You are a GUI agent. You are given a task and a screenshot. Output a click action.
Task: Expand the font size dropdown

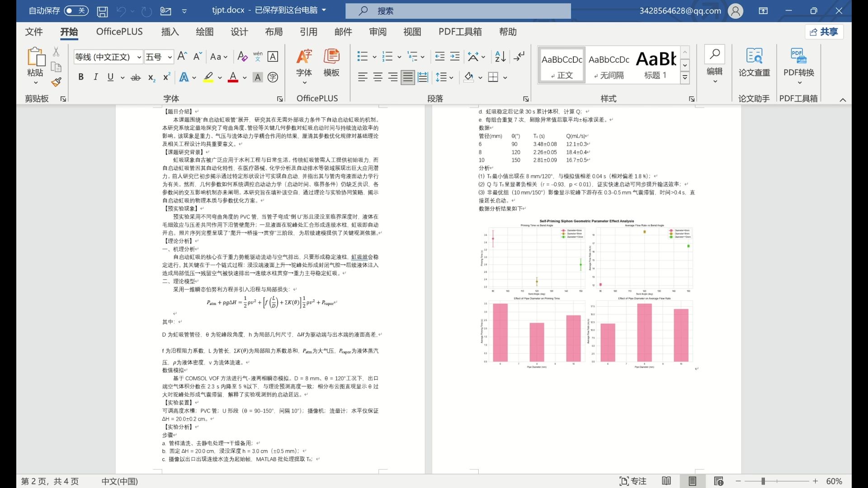click(170, 57)
